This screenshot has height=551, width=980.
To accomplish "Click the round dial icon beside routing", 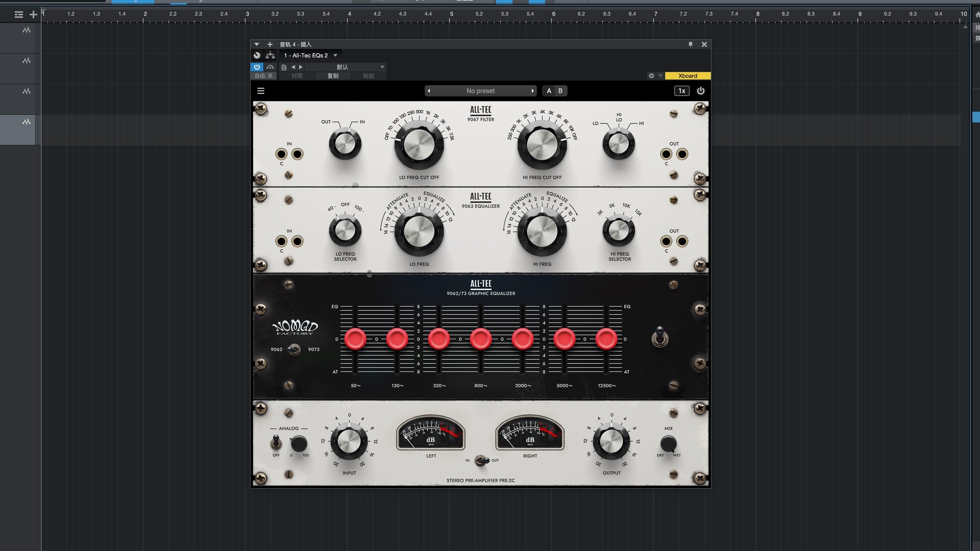I will click(x=257, y=55).
